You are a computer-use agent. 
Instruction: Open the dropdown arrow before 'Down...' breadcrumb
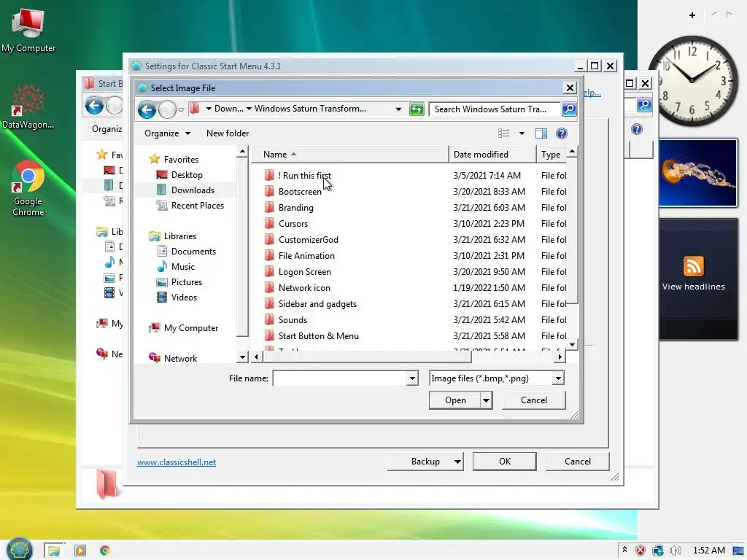[209, 109]
